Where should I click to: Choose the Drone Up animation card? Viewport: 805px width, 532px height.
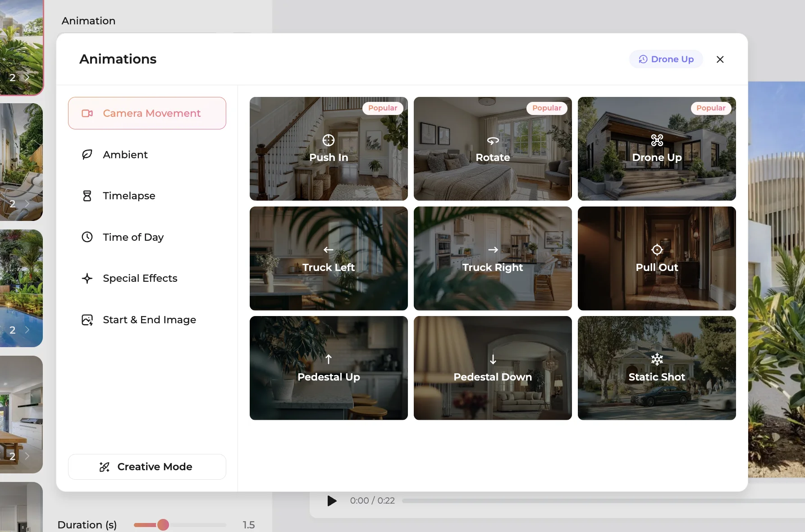pyautogui.click(x=657, y=149)
